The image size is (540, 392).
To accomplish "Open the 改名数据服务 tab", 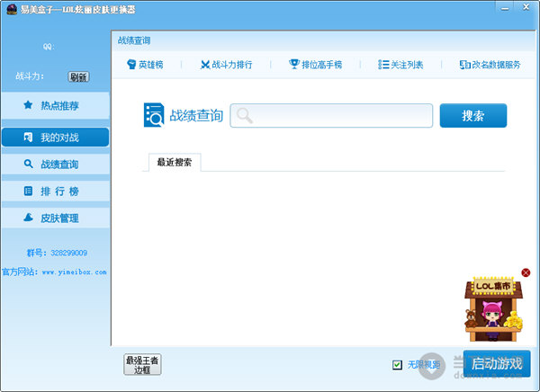I will 490,65.
